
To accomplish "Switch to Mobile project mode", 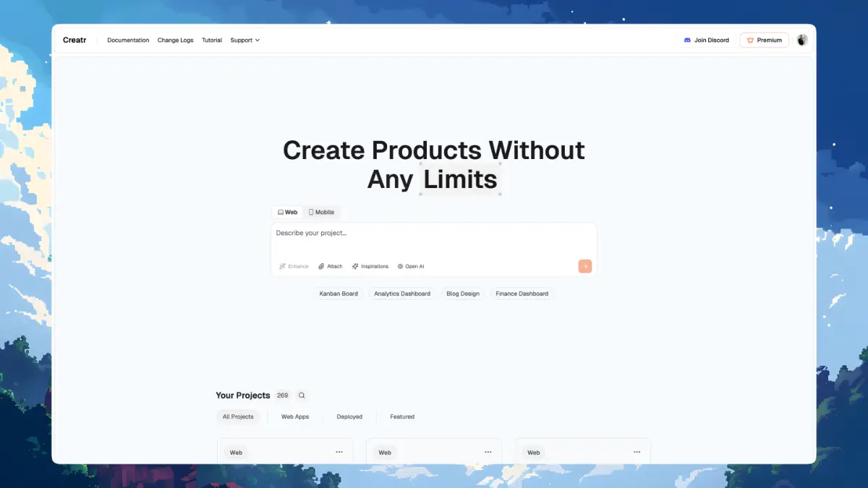I will [x=321, y=213].
